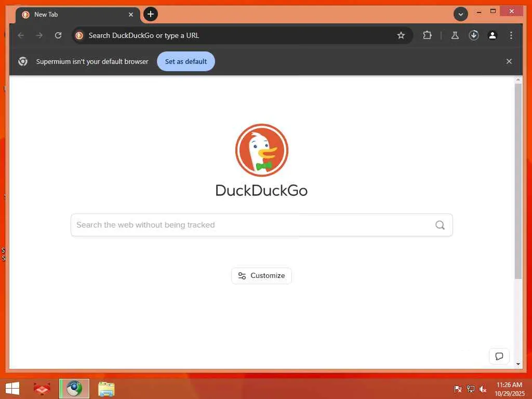
Task: Open the Windows Start button
Action: point(12,389)
